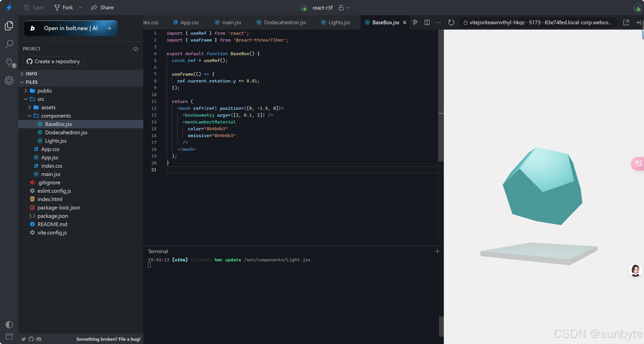Click the Prettier format icon
This screenshot has height=344, width=644.
point(415,23)
